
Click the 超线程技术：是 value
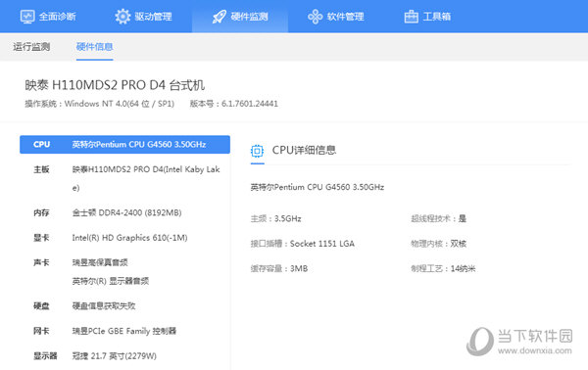(439, 218)
